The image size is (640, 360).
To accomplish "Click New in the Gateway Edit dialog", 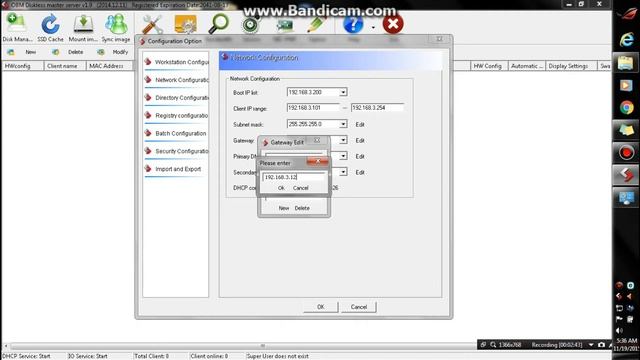I will point(284,208).
